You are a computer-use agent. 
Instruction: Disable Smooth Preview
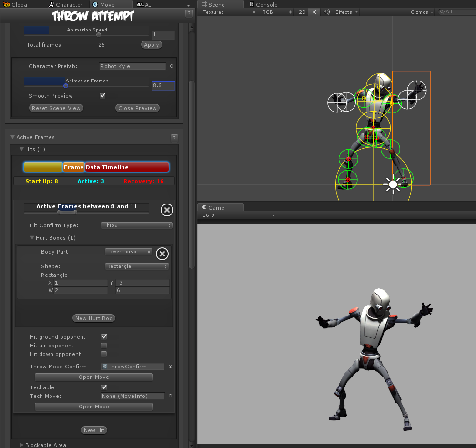(102, 95)
